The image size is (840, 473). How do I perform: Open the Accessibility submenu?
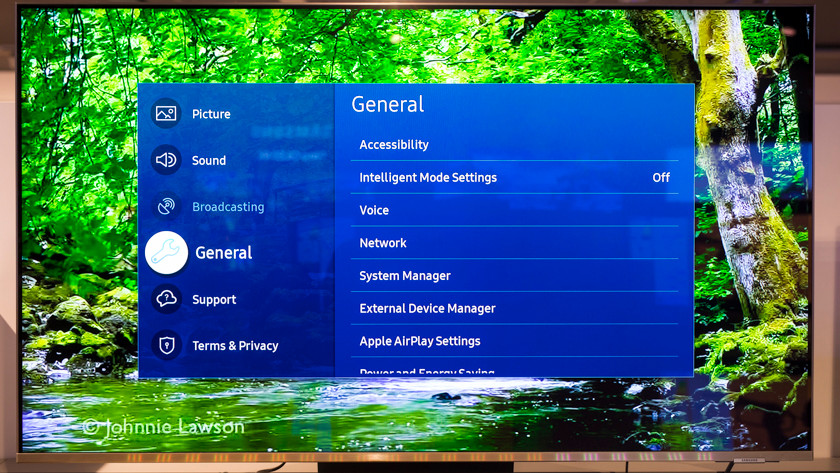[x=394, y=145]
